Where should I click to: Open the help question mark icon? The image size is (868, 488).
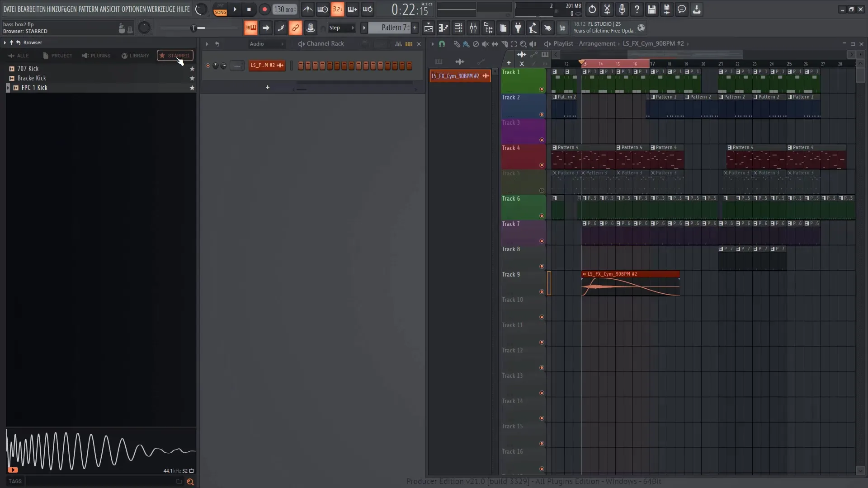[x=637, y=9]
